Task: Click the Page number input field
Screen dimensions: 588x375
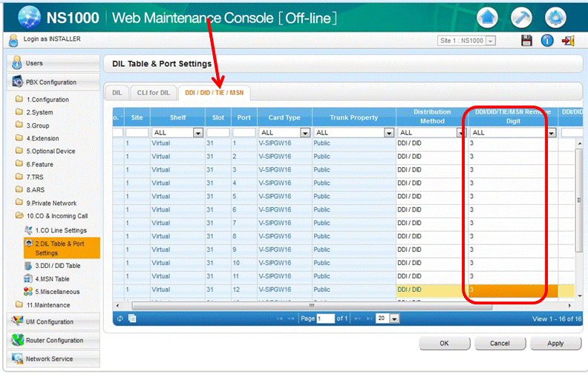Action: pos(325,318)
